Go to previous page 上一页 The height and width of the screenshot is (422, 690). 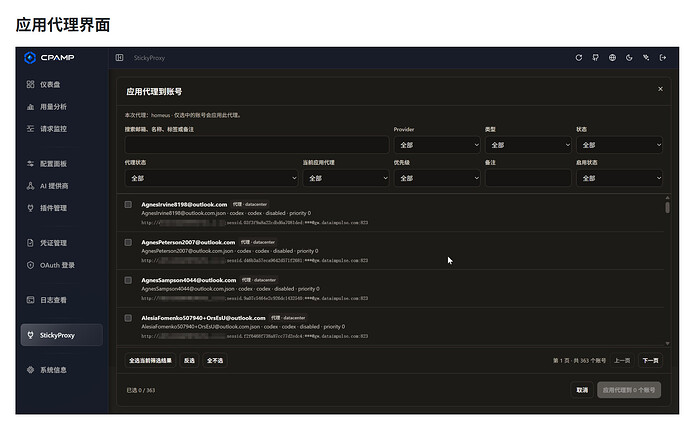(622, 360)
